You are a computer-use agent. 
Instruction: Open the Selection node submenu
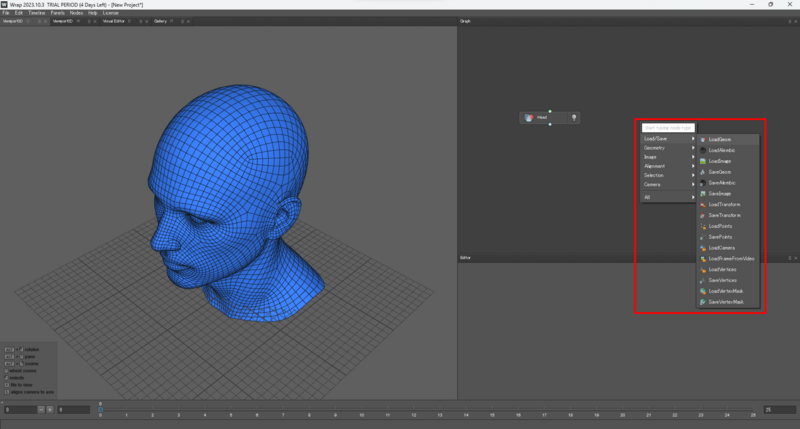(x=669, y=175)
